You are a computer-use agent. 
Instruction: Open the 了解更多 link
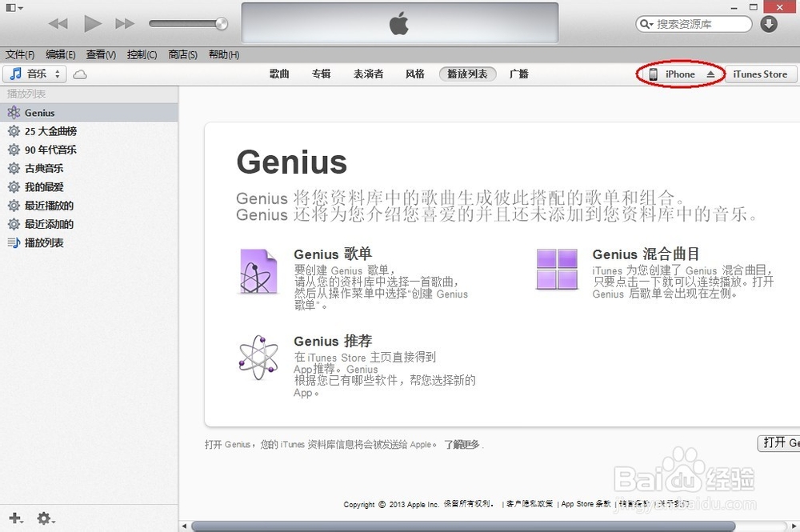(x=462, y=443)
